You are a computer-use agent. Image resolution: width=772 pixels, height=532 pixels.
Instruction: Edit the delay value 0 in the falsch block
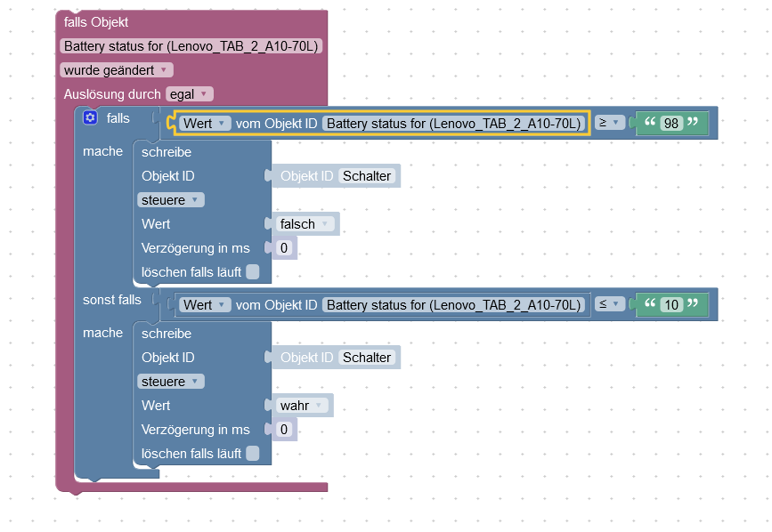click(284, 248)
